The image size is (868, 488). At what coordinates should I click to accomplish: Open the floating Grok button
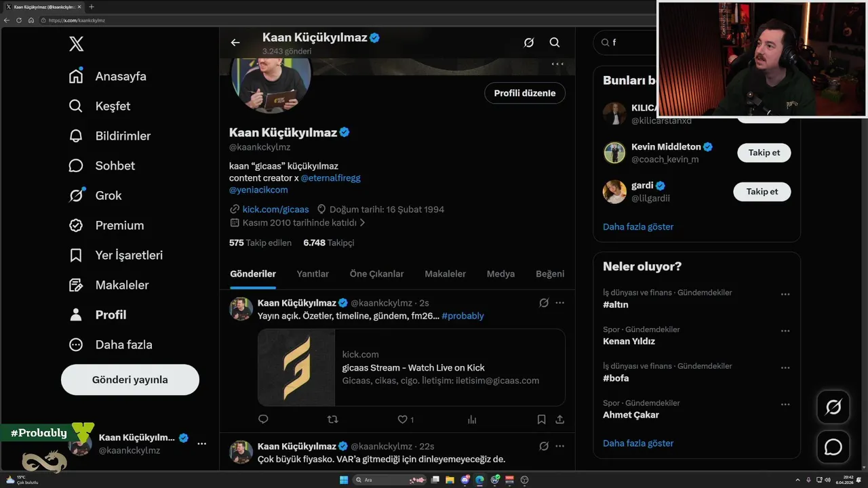[833, 407]
